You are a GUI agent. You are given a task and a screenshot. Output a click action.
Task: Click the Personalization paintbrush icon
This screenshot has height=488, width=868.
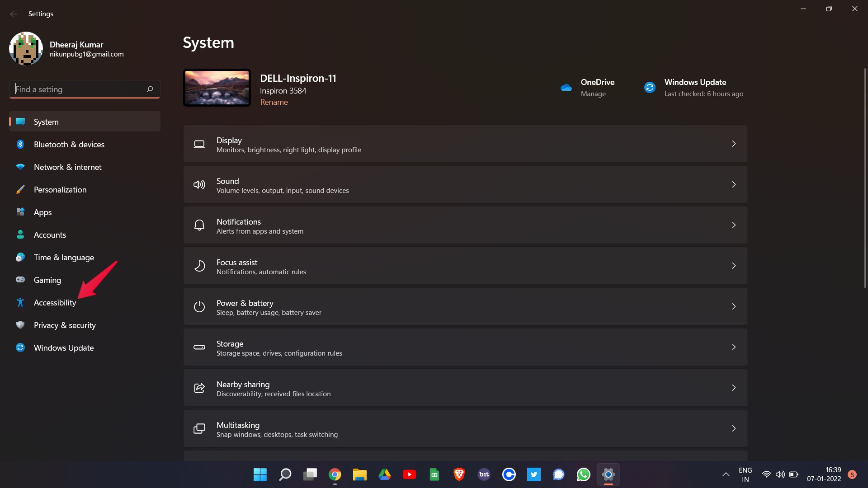20,189
